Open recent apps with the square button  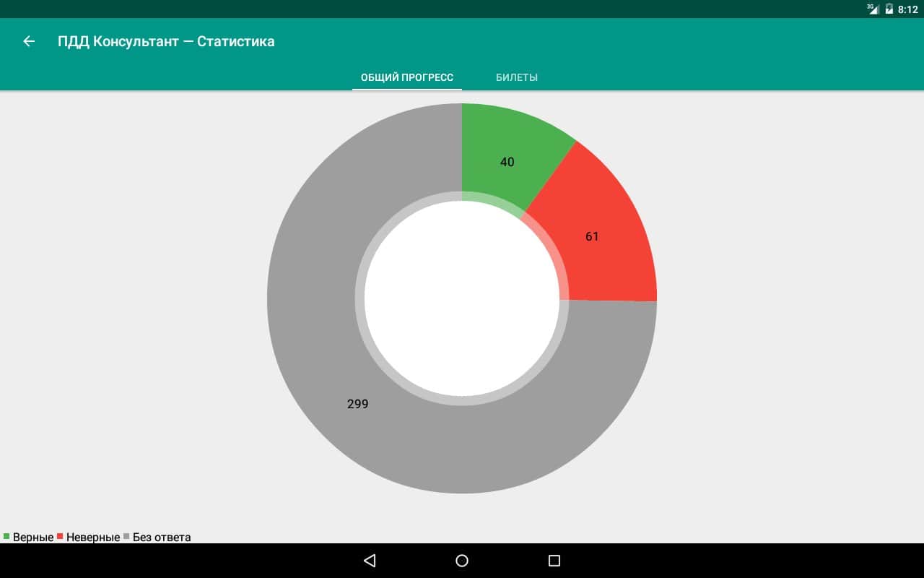tap(554, 561)
